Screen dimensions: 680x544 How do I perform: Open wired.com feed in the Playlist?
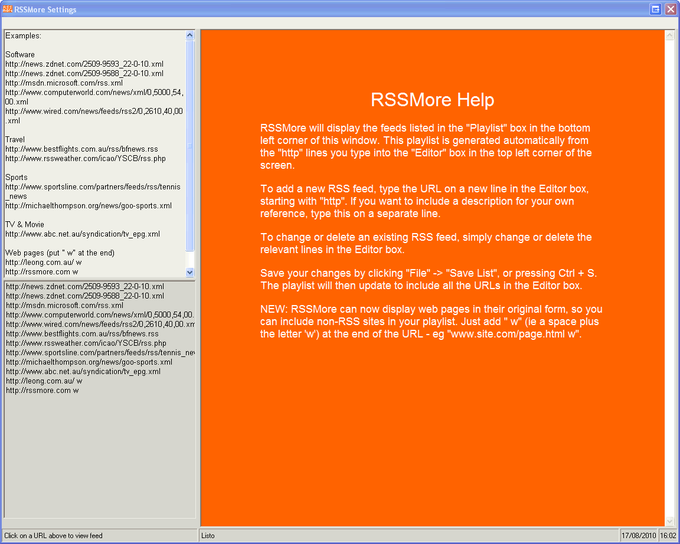click(x=100, y=324)
